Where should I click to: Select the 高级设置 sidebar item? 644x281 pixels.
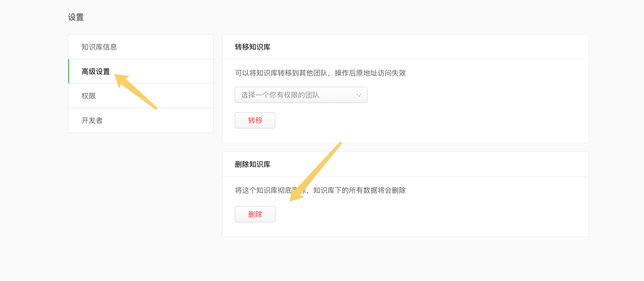tap(95, 72)
